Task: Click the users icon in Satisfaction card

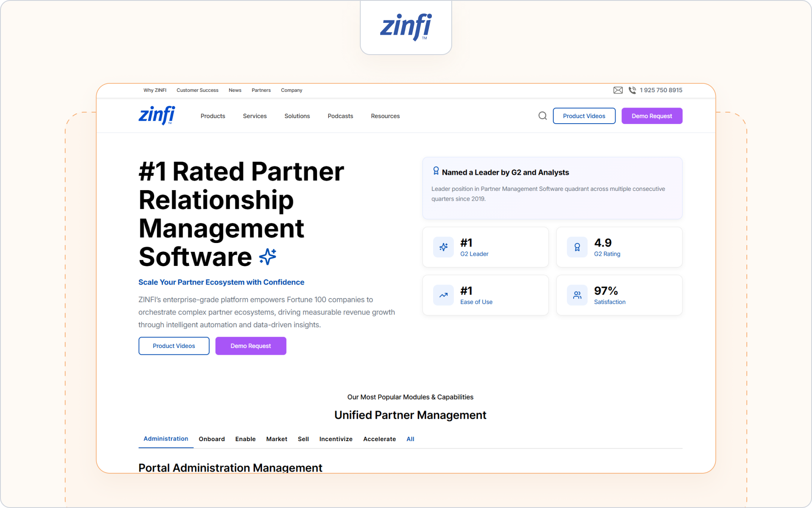Action: pos(577,295)
